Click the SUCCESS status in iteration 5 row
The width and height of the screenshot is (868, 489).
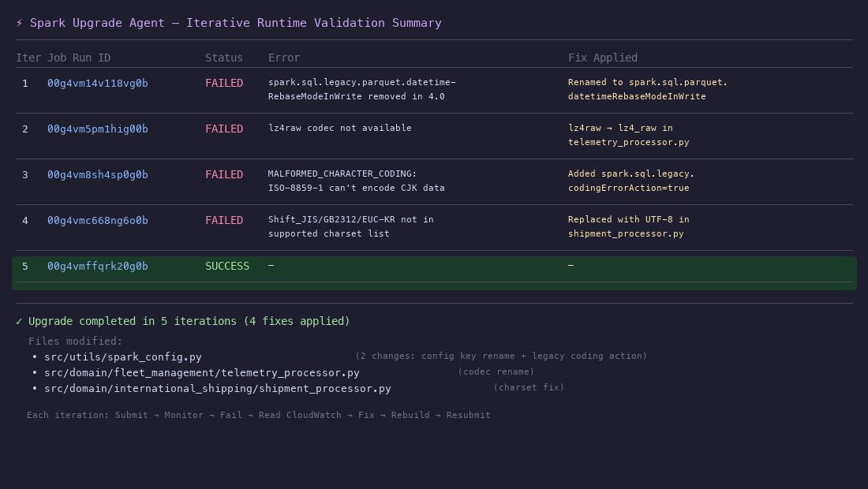click(227, 267)
